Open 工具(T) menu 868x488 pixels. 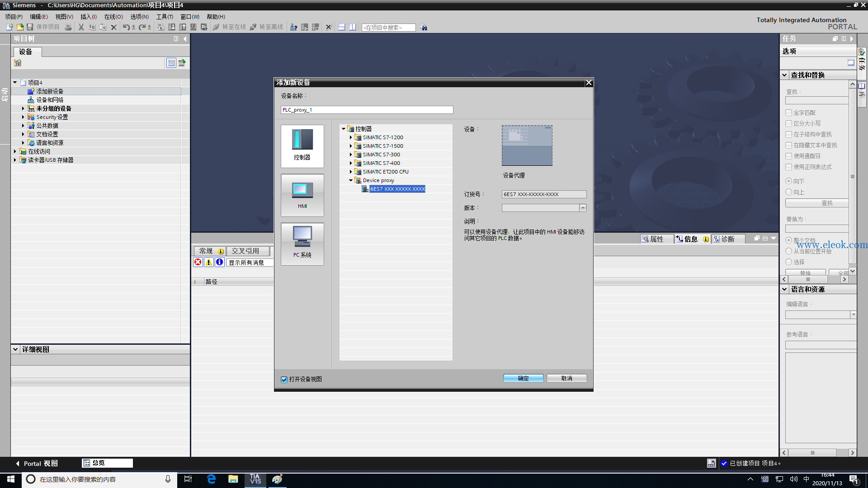pos(165,17)
